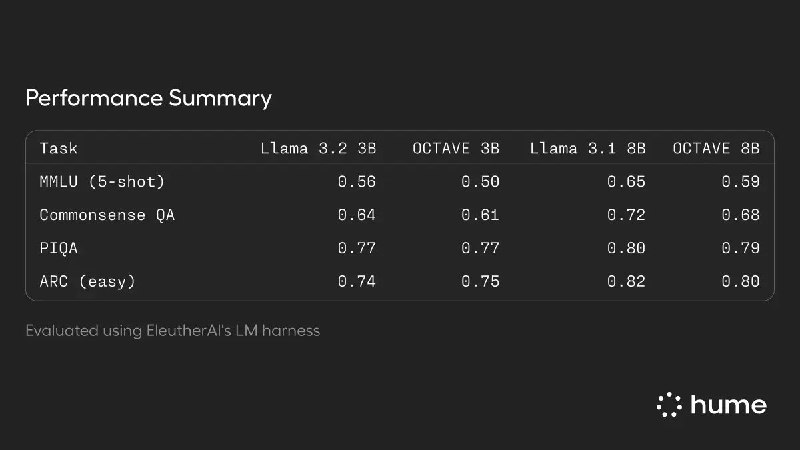Select Commonsense QA score for Llama 3.1 8B
The width and height of the screenshot is (800, 450).
(x=627, y=215)
